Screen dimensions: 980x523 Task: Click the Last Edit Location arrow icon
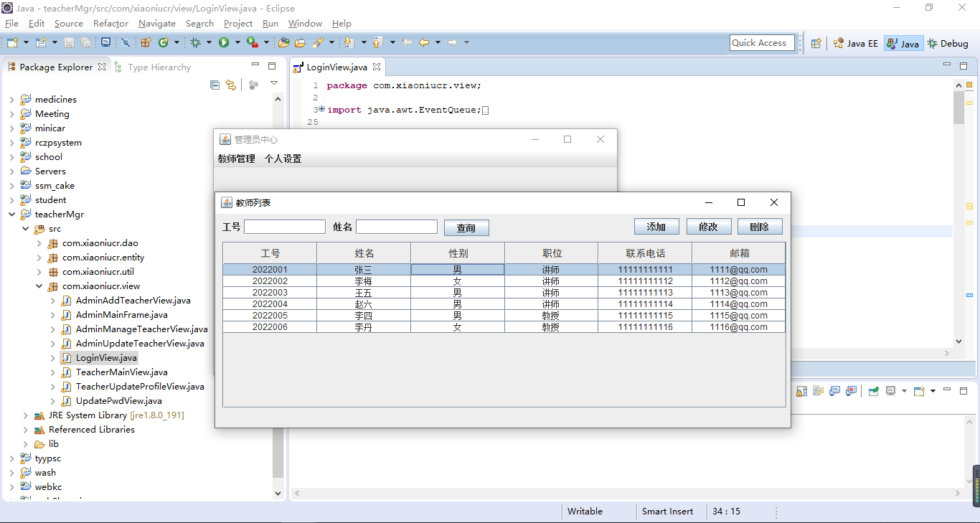(407, 42)
